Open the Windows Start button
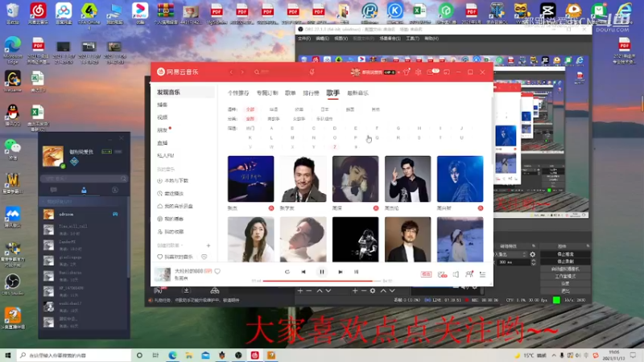Viewport: 644px width, 362px height. coord(8,356)
